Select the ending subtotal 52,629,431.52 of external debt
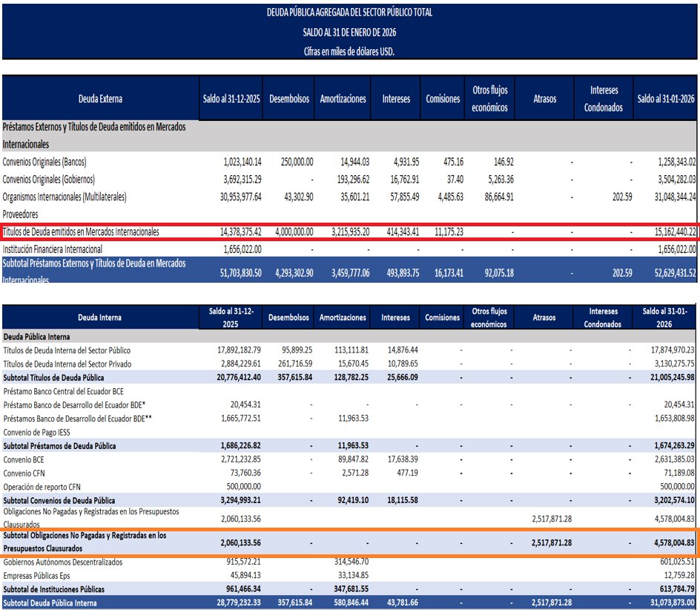700x610 pixels. pyautogui.click(x=675, y=272)
